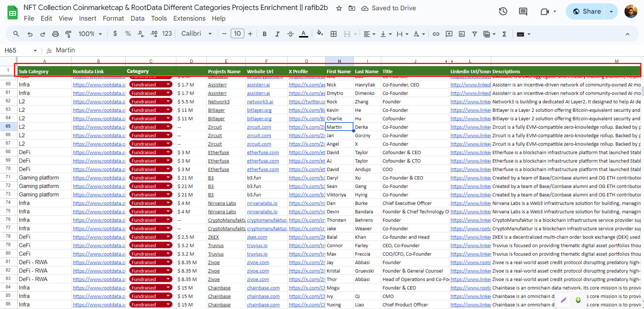Open the Calibri font dropdown

197,34
